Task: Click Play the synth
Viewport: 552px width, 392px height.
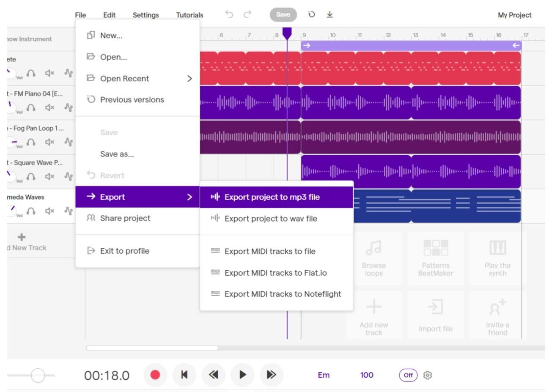Action: (x=497, y=258)
